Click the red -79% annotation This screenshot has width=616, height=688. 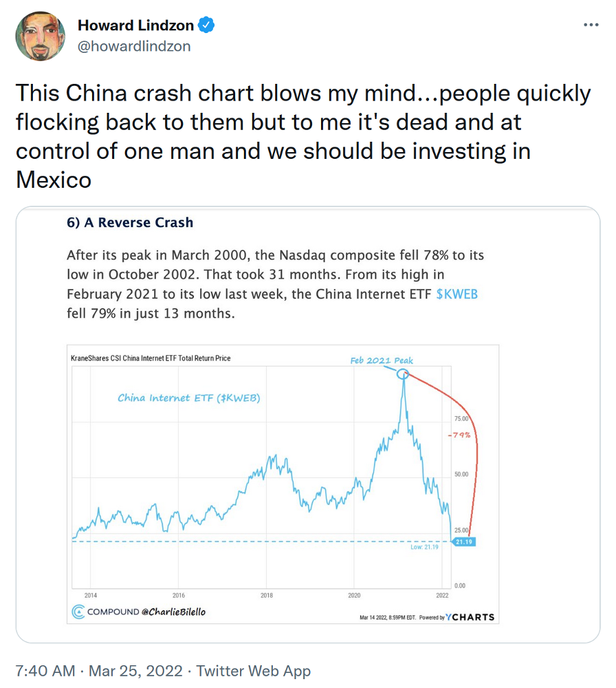pyautogui.click(x=459, y=436)
